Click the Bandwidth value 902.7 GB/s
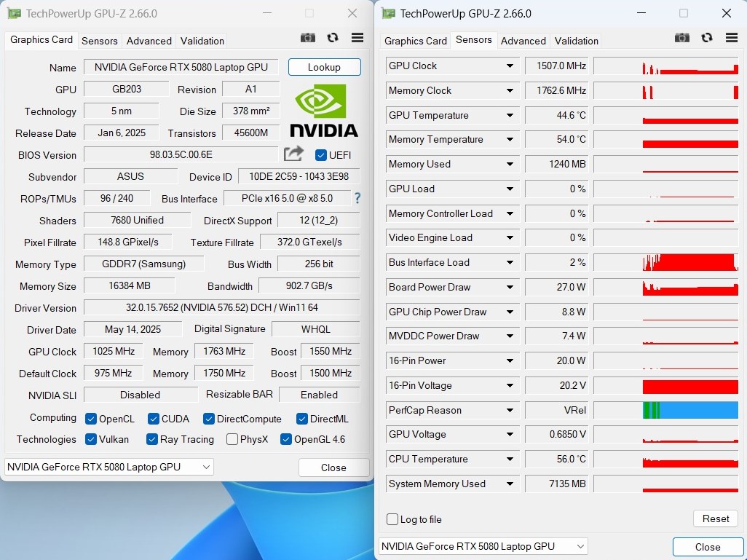747x560 pixels. (x=309, y=285)
